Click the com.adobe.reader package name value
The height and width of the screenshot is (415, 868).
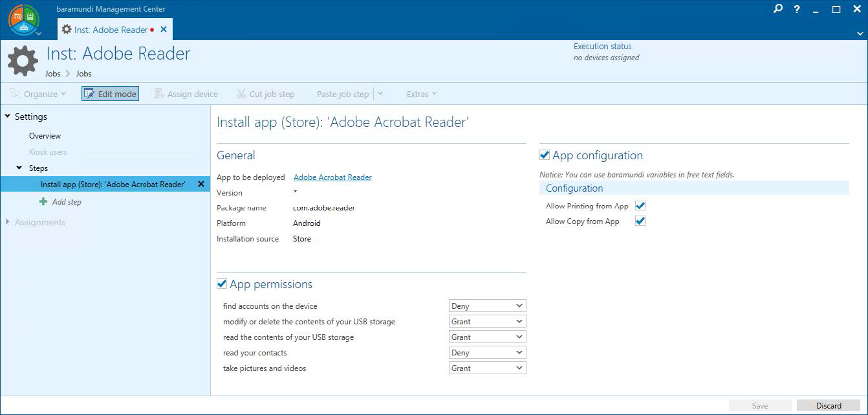tap(324, 208)
